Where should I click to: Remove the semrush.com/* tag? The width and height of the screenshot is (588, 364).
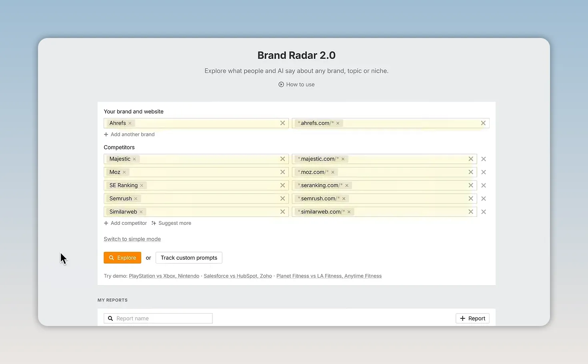[x=344, y=199]
